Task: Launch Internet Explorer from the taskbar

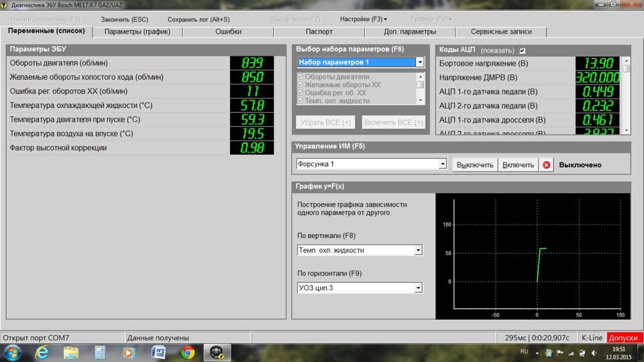Action: click(x=42, y=353)
